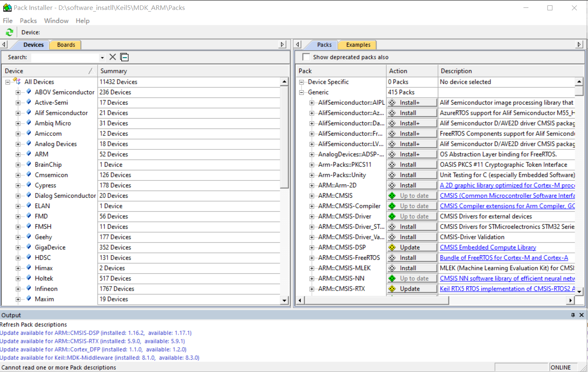588x372 pixels.
Task: Click the device list vertical scrollbar thumb
Action: point(284,137)
